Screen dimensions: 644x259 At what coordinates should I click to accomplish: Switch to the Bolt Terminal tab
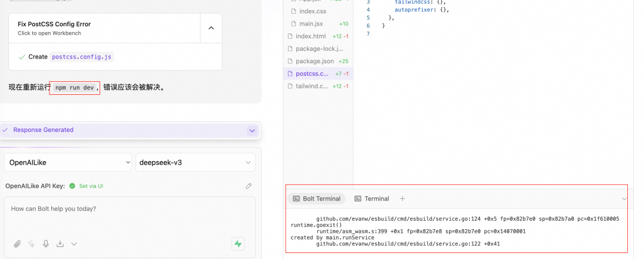[x=317, y=199]
